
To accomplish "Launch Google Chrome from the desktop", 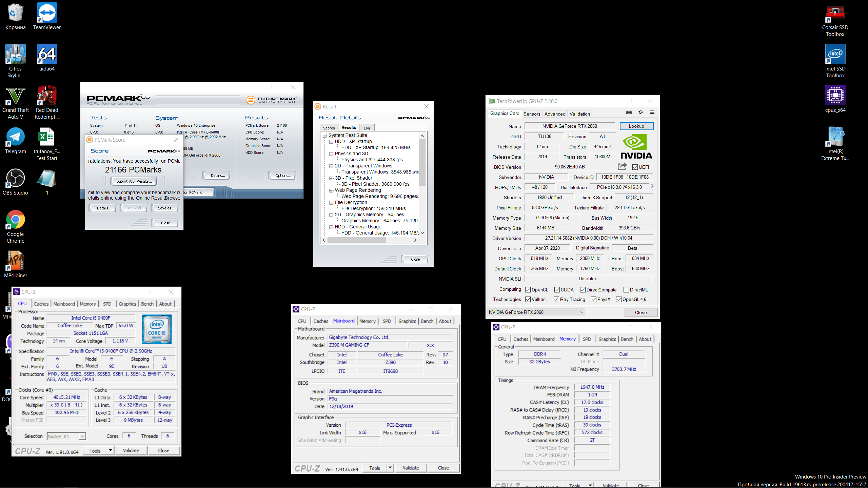I will click(x=15, y=227).
